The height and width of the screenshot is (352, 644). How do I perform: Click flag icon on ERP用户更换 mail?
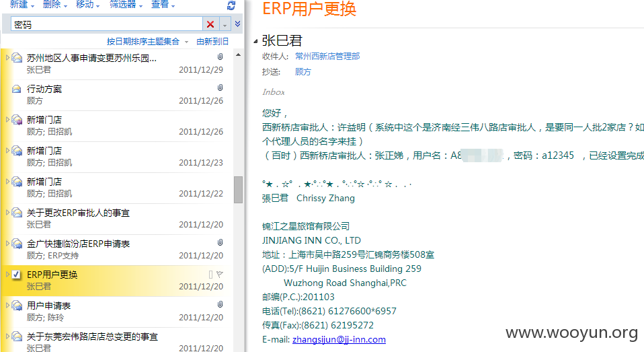220,275
